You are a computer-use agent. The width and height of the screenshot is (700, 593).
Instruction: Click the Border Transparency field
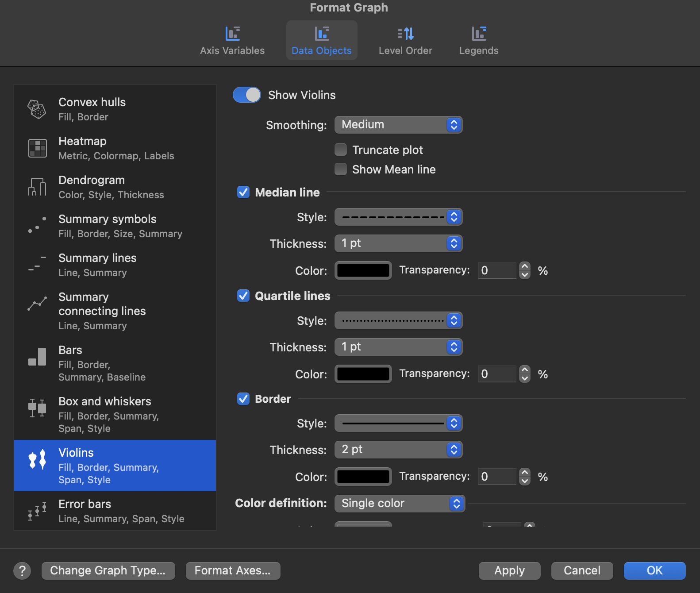pos(497,477)
